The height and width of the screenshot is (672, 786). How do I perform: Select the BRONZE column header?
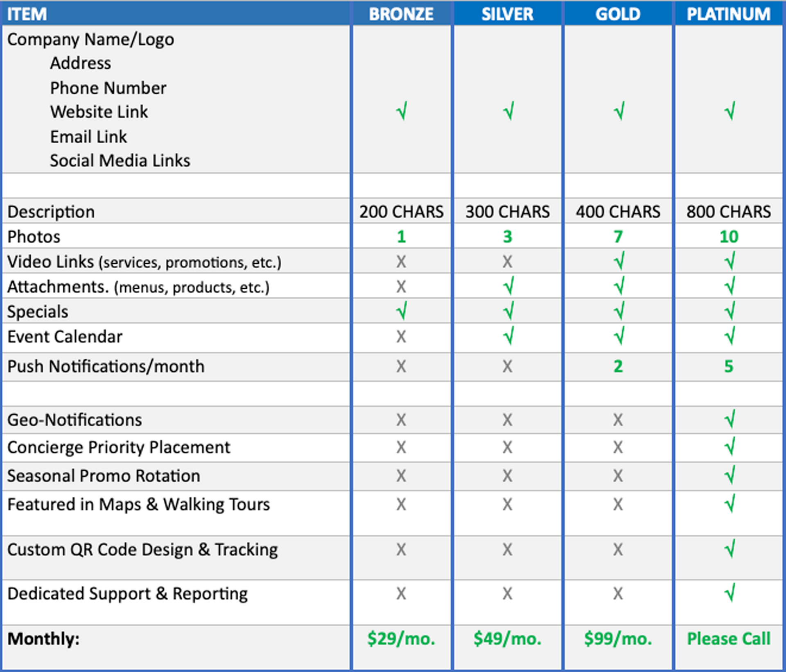(401, 14)
